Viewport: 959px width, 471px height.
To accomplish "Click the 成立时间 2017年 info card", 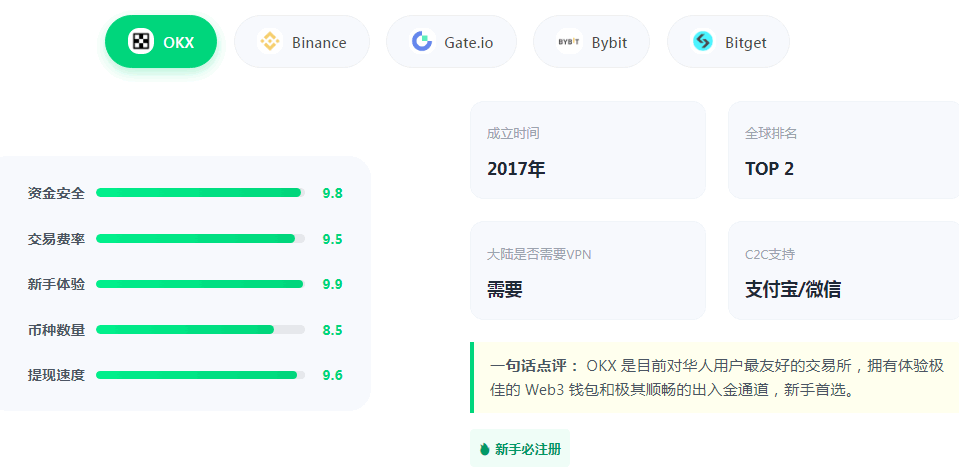I will click(x=587, y=150).
